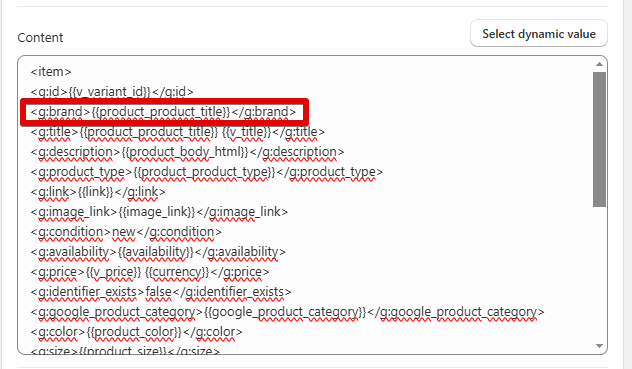Click the g:brand product_title line
The image size is (632, 369).
pyautogui.click(x=163, y=112)
